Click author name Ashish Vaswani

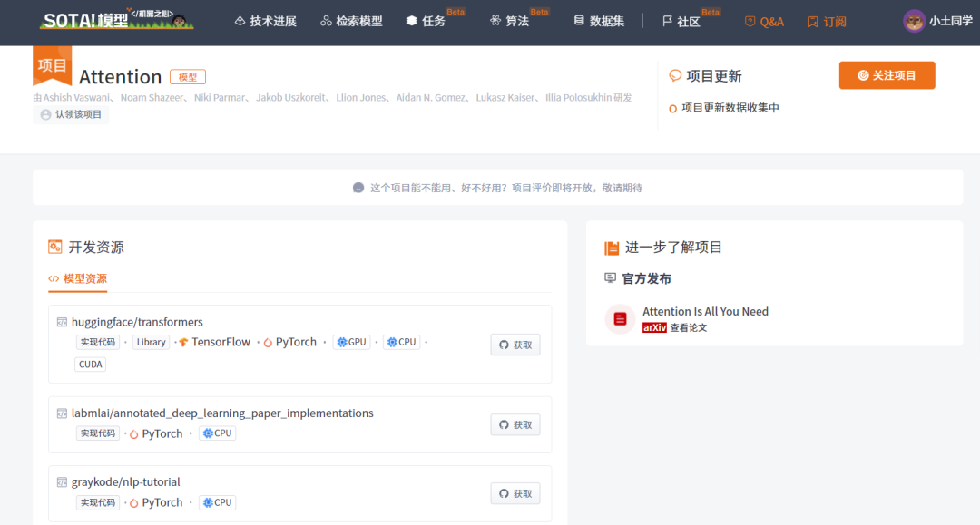pyautogui.click(x=75, y=97)
